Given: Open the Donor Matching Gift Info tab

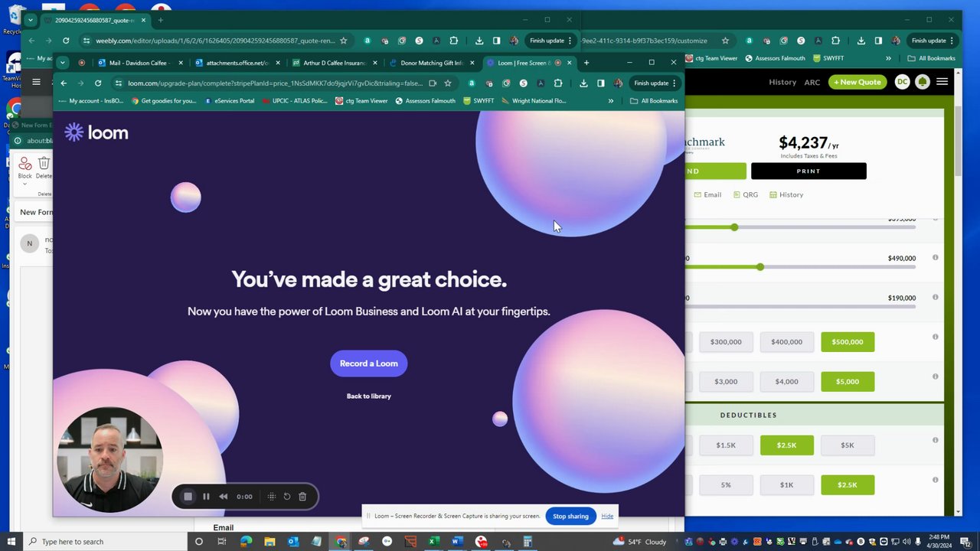Looking at the screenshot, I should [x=432, y=63].
